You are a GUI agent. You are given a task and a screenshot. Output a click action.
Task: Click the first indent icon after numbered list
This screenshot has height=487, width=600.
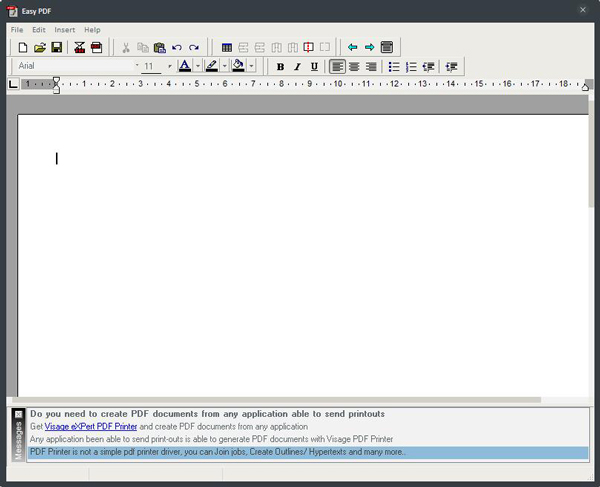pos(428,67)
